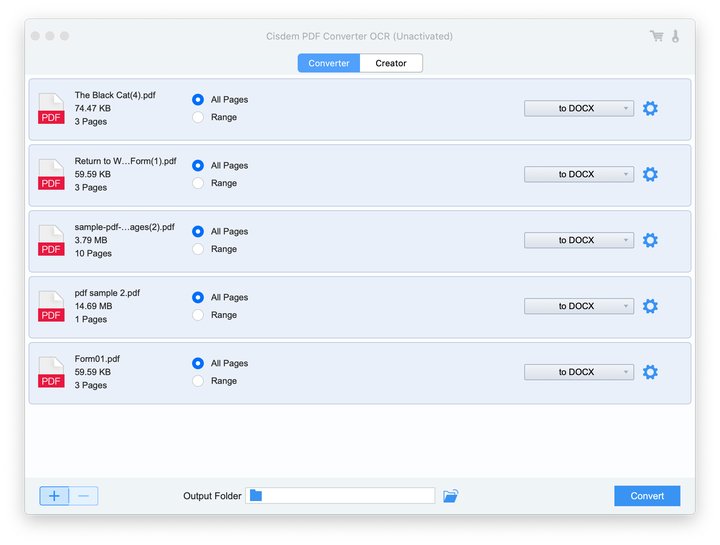Click the window title Cisdem PDF Converter OCR

click(x=359, y=36)
